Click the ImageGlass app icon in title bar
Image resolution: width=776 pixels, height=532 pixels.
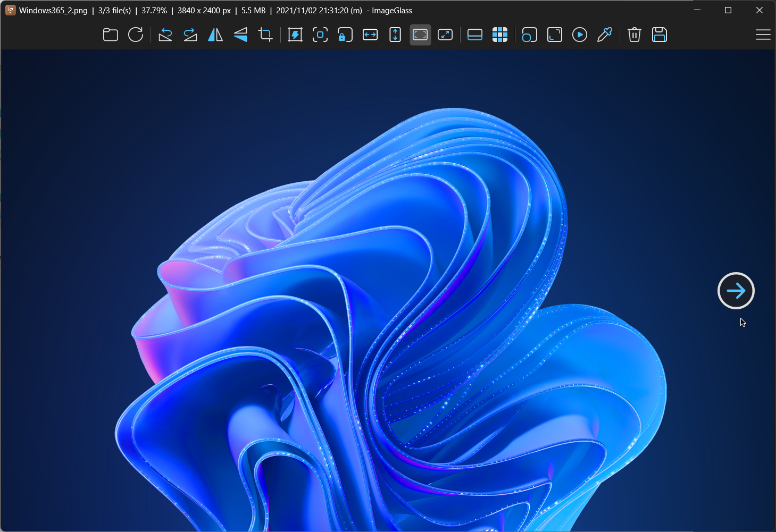click(x=11, y=10)
